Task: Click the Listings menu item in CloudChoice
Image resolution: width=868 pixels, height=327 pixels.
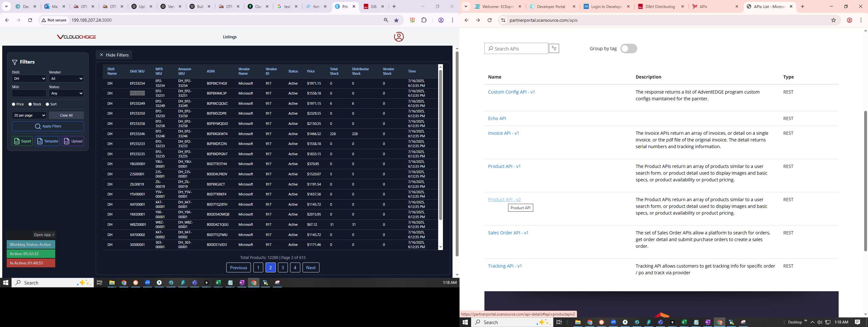Action: tap(230, 37)
